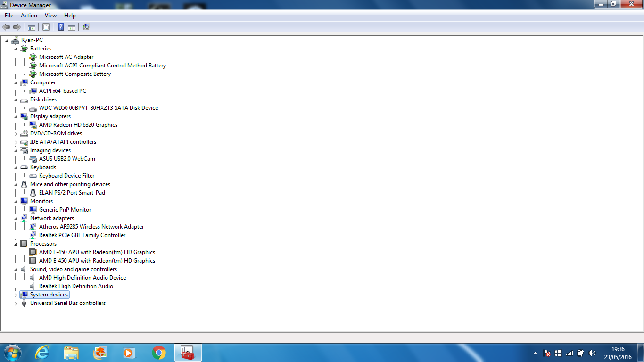Viewport: 644px width, 362px height.
Task: Open the Action menu
Action: click(29, 16)
